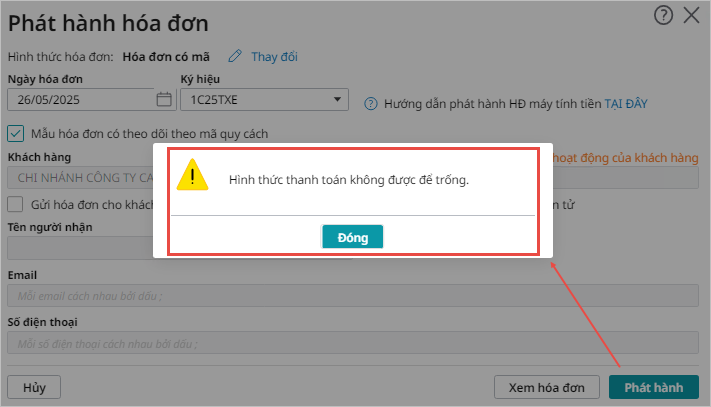Focus the Email input field
Image resolution: width=711 pixels, height=407 pixels.
tap(353, 296)
